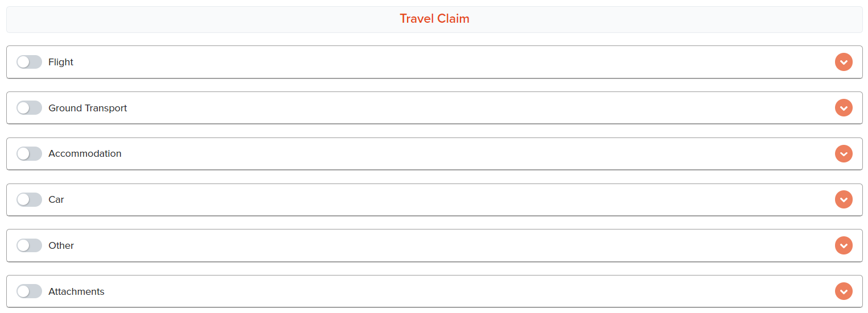Click the Flight label text
The image size is (868, 313).
[61, 62]
